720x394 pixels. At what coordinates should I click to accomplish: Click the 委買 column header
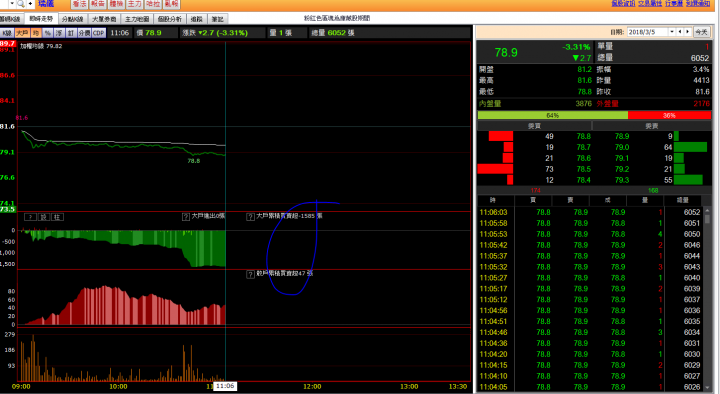[x=534, y=126]
